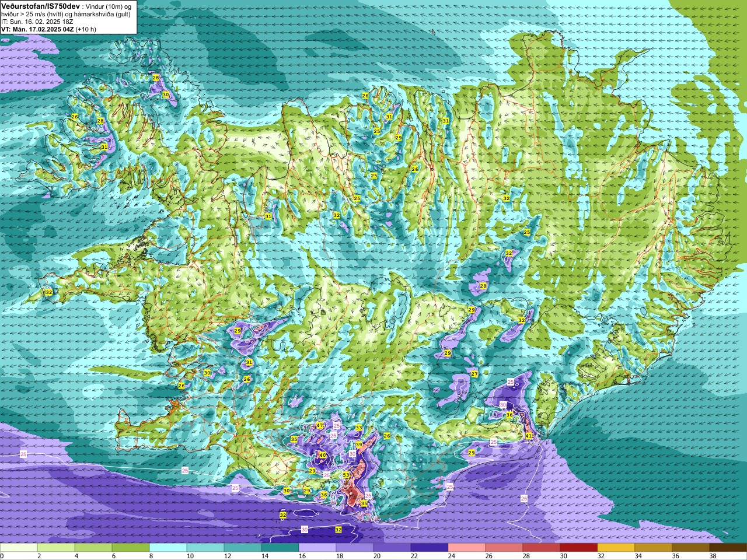Click the dark teal legend swatch for 14–16
The width and height of the screenshot is (747, 560).
280,548
